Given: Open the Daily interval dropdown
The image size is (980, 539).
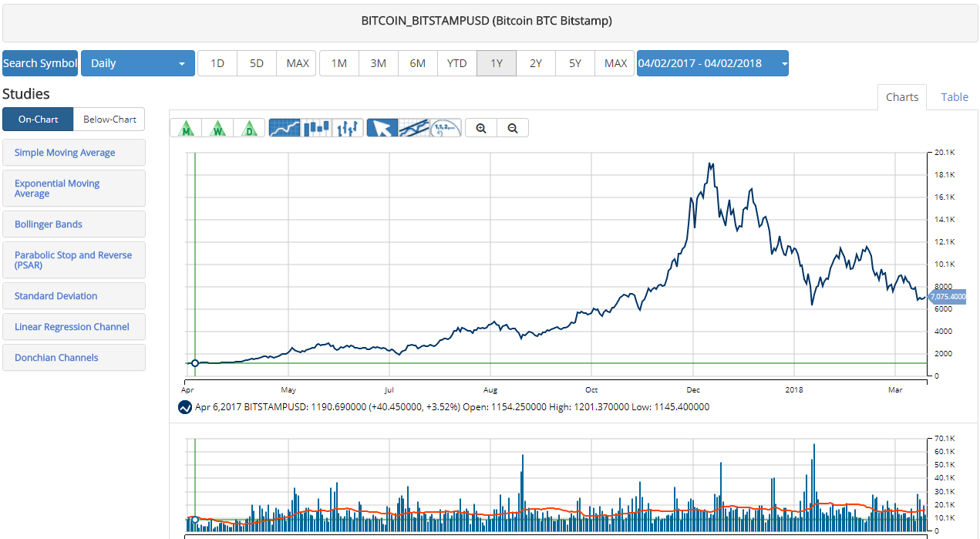Looking at the screenshot, I should pyautogui.click(x=138, y=63).
